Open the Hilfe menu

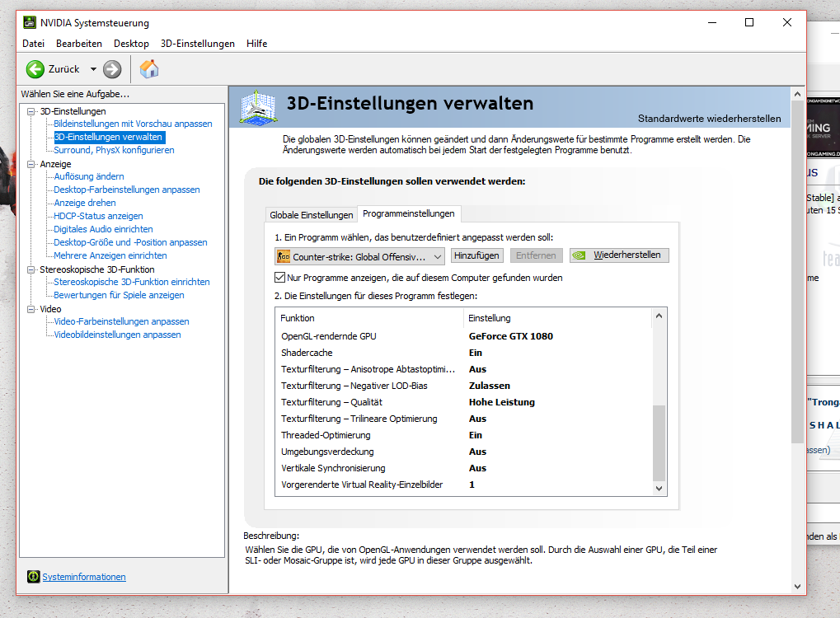click(x=256, y=44)
